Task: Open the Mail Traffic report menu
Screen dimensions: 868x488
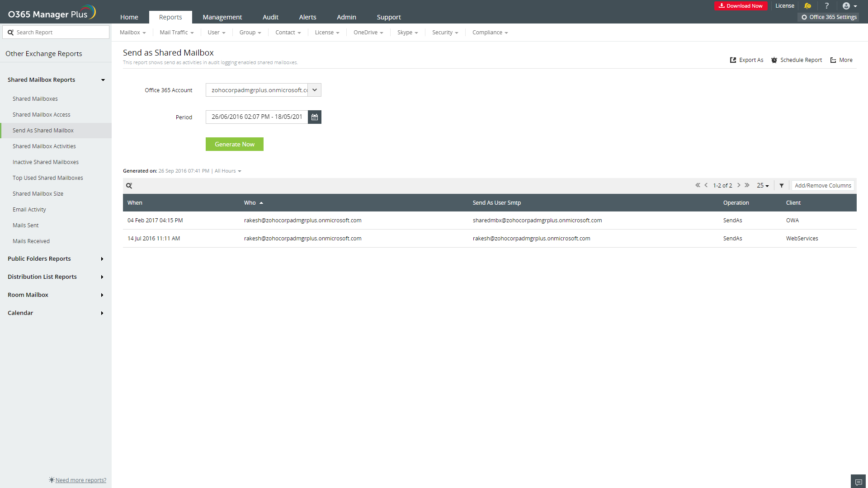Action: (176, 33)
